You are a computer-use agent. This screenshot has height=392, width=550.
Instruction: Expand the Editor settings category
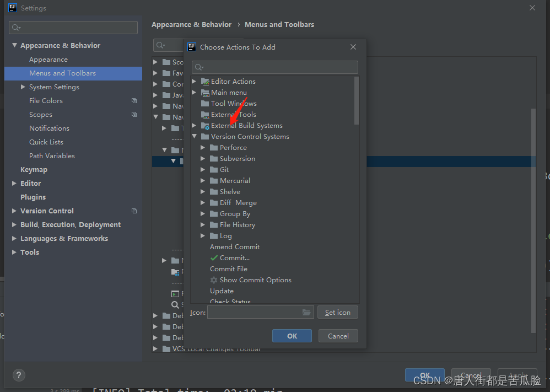click(x=14, y=183)
